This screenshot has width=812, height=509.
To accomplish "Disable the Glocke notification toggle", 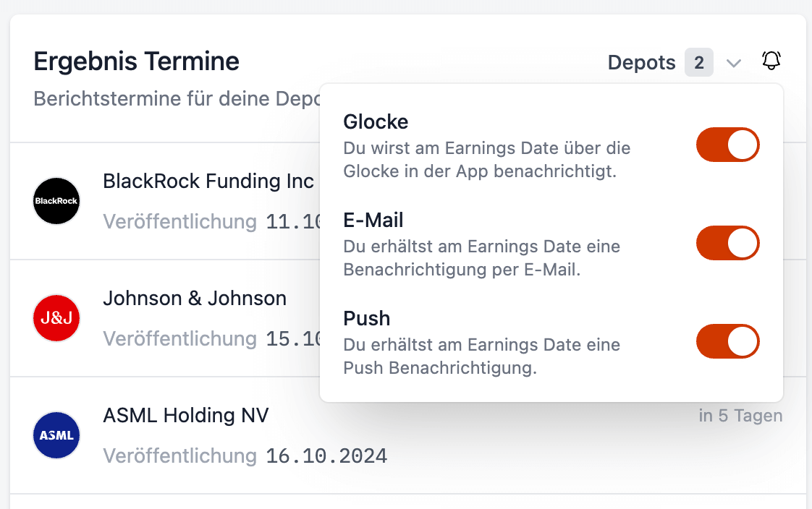I will [727, 145].
